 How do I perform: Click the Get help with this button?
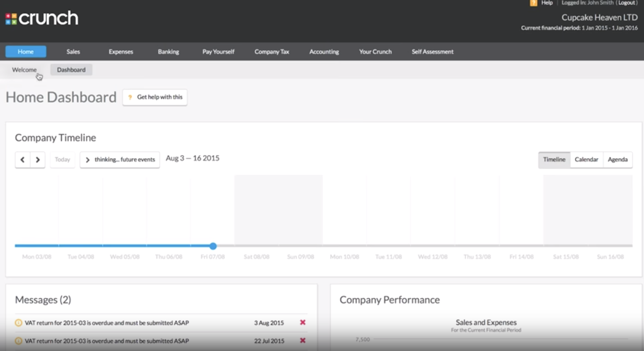tap(155, 97)
